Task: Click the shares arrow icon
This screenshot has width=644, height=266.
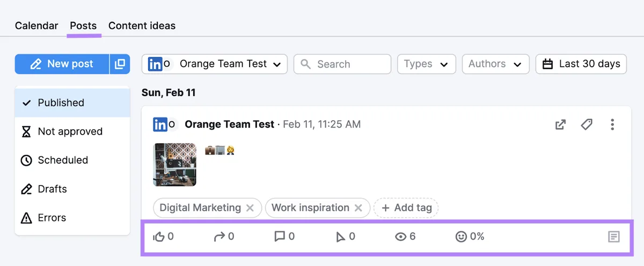Action: tap(219, 237)
